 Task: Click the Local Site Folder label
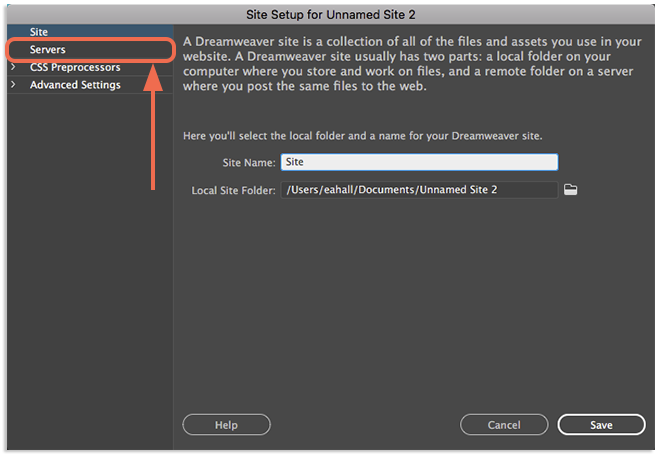233,190
